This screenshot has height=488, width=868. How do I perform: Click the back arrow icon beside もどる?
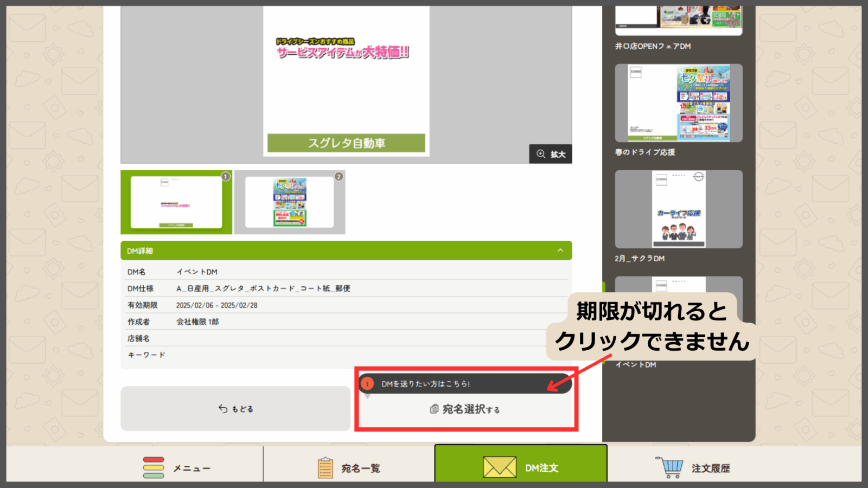click(223, 409)
